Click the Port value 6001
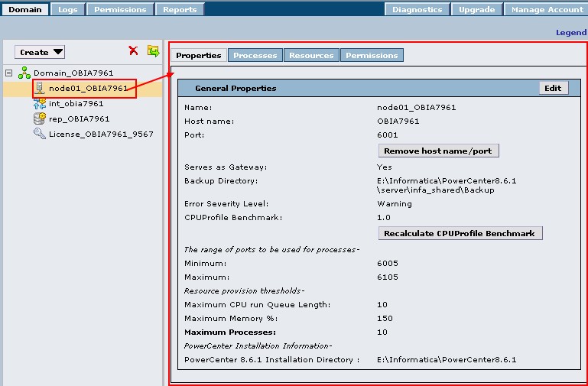This screenshot has height=386, width=588. 388,135
